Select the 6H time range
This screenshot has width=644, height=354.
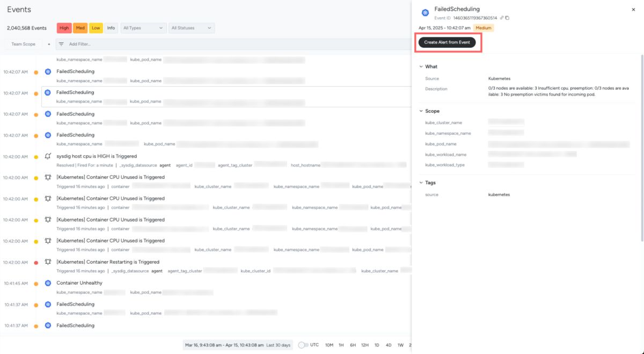(353, 345)
